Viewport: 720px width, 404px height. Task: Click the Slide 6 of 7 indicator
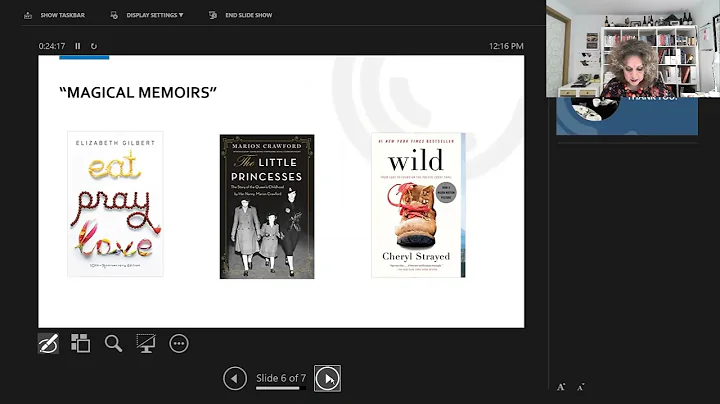[281, 378]
